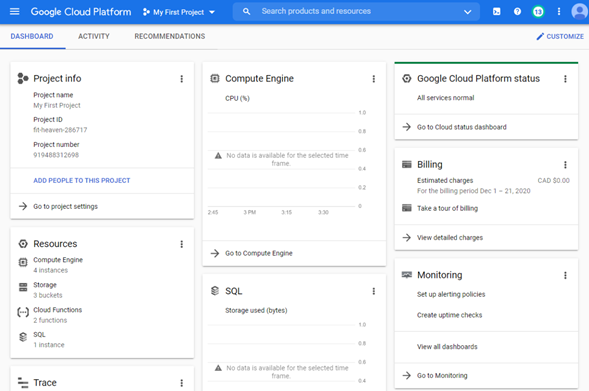The width and height of the screenshot is (589, 391).
Task: Switch to the DASHBOARD tab
Action: (32, 36)
